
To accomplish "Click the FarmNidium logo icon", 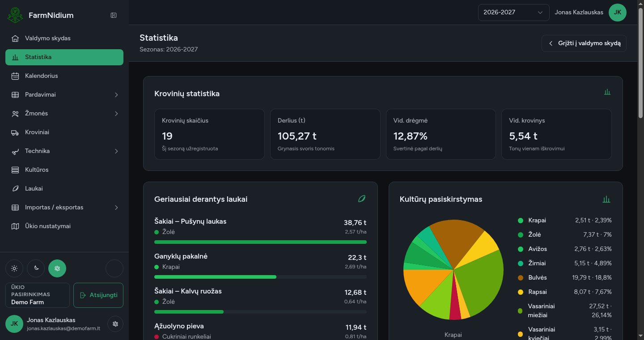I will [15, 15].
